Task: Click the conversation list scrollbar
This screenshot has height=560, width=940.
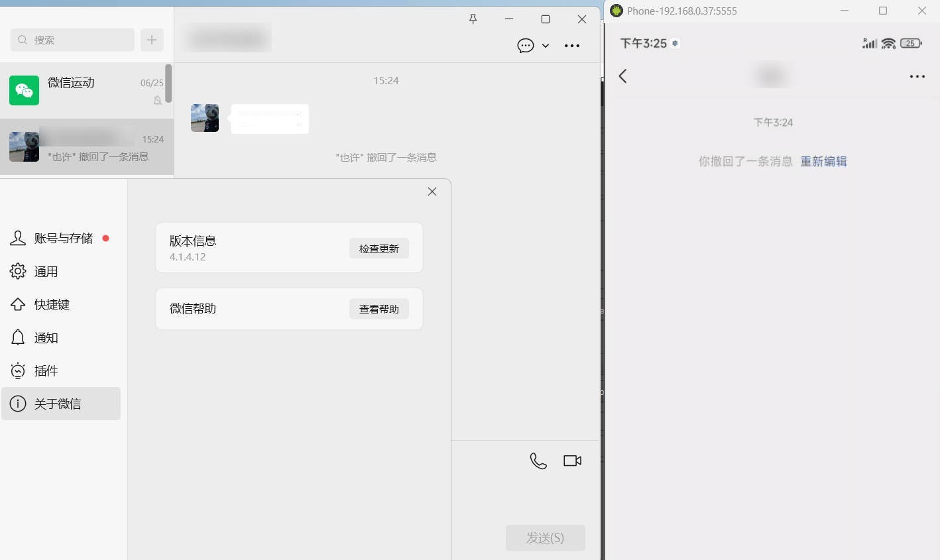Action: [168, 84]
